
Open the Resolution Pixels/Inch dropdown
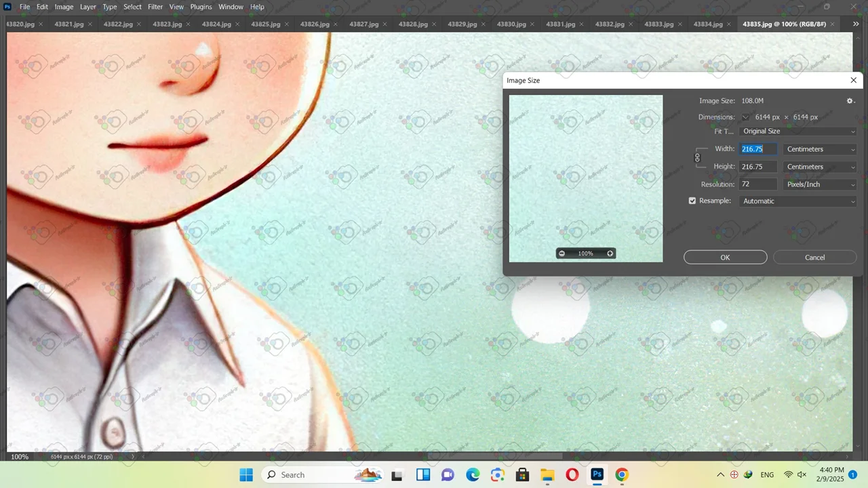[820, 184]
